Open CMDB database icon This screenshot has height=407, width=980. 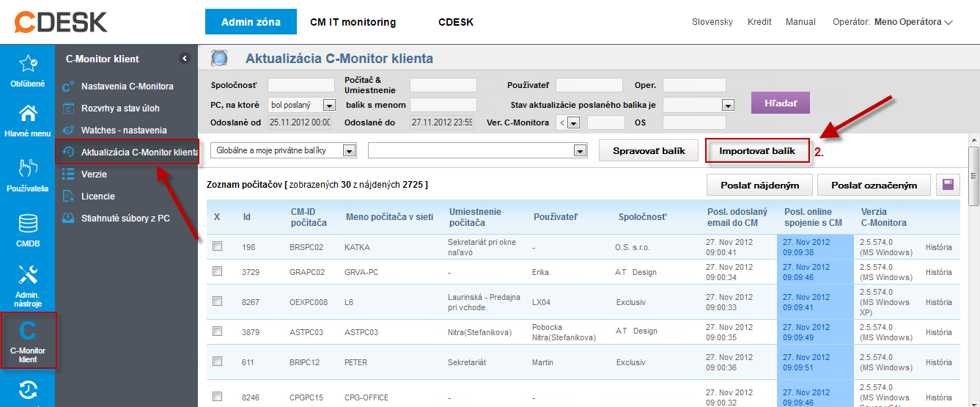(x=27, y=223)
